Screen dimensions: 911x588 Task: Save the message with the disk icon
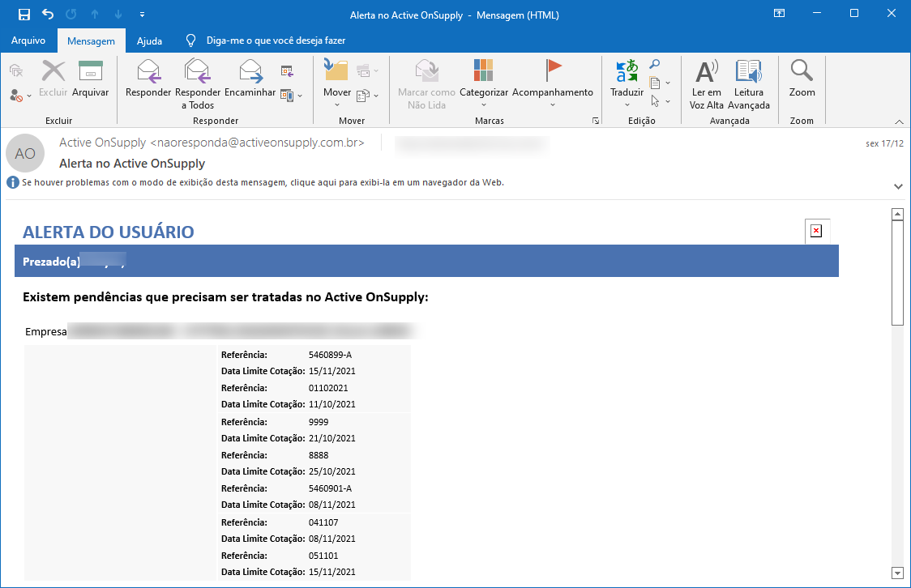[x=24, y=15]
